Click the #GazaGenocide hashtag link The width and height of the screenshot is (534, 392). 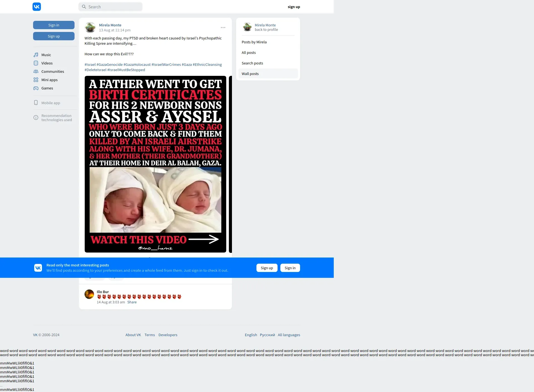110,64
